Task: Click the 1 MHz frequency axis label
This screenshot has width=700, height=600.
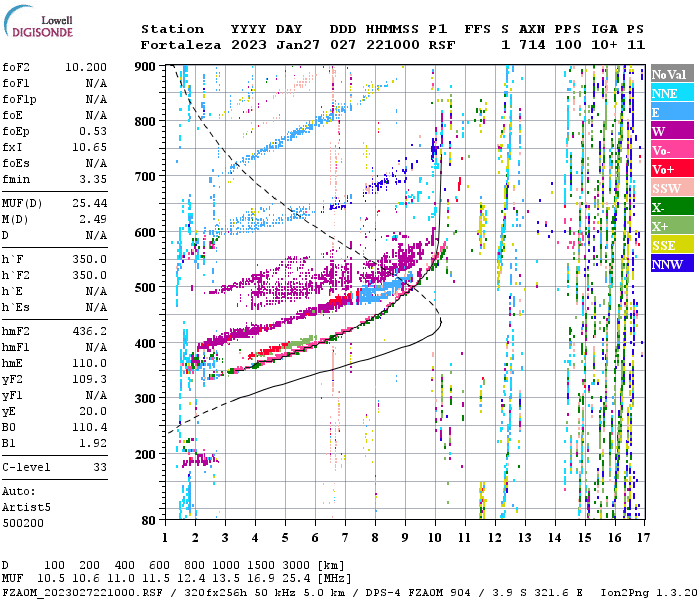Action: tap(165, 538)
